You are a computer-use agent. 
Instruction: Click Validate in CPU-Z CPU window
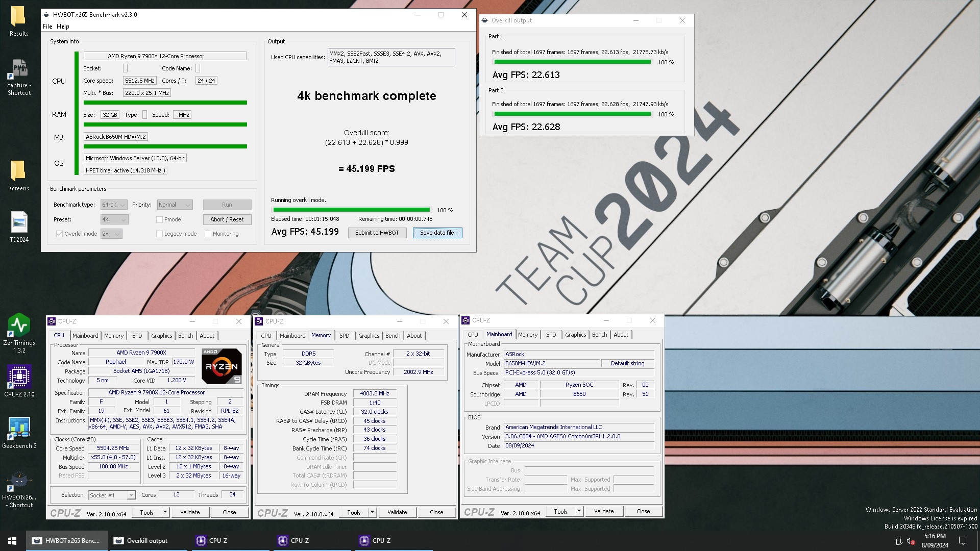tap(190, 512)
